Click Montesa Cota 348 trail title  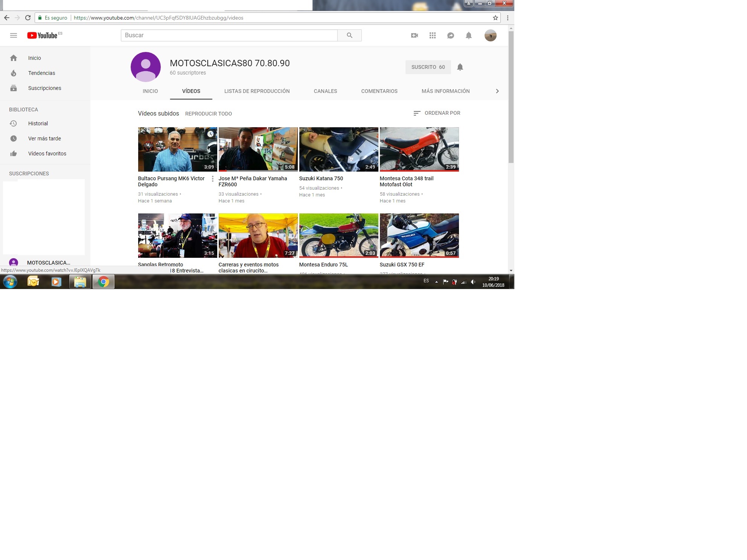tap(407, 181)
